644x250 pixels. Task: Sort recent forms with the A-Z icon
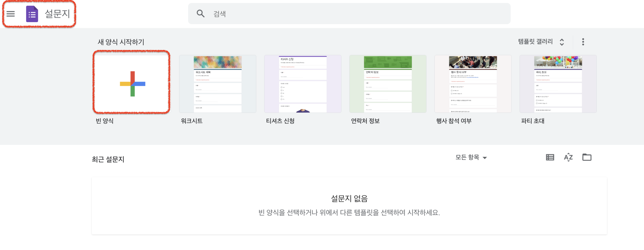pyautogui.click(x=569, y=157)
